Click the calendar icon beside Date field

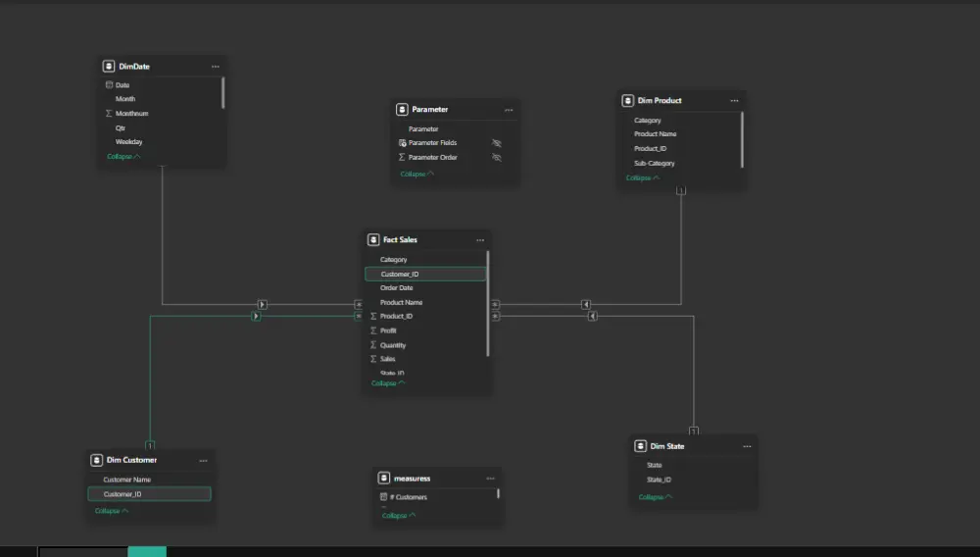[109, 84]
